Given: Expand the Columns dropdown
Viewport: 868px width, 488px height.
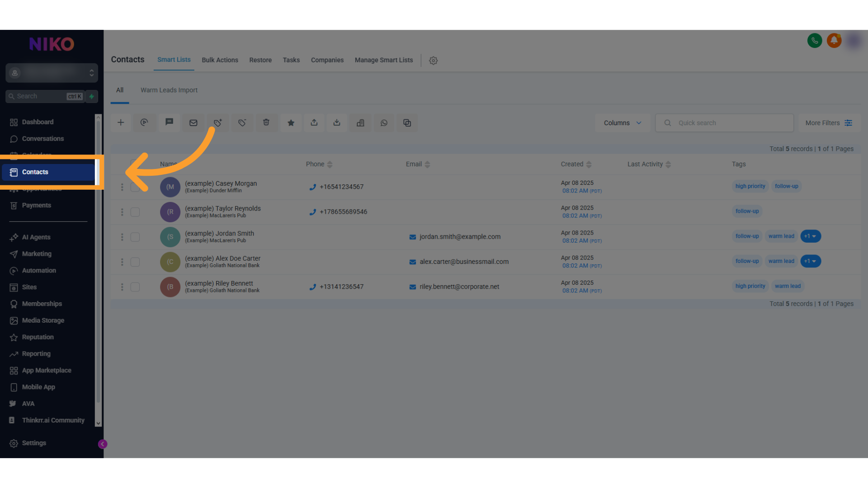Looking at the screenshot, I should pos(623,123).
